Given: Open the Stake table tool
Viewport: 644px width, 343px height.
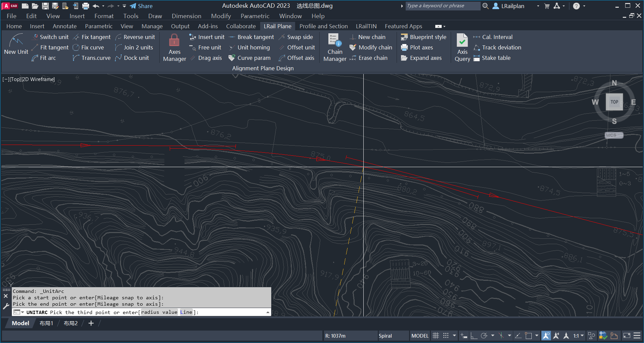Looking at the screenshot, I should [x=492, y=58].
